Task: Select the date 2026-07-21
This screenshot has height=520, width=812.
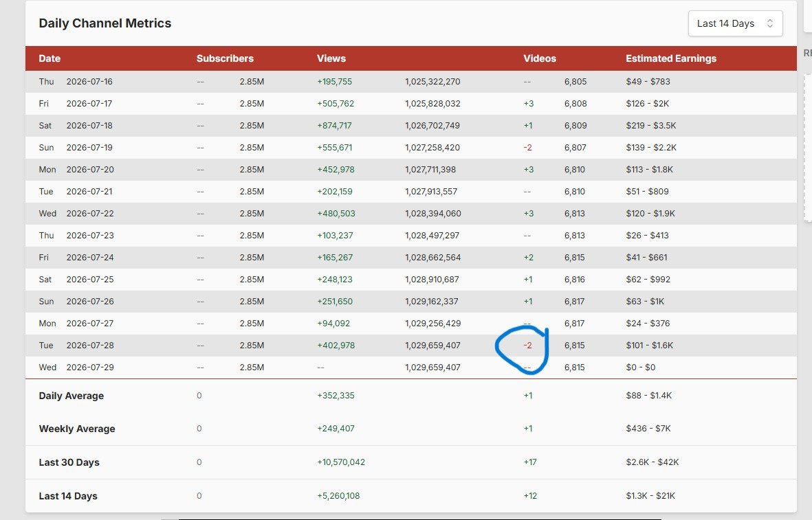Action: [x=89, y=192]
